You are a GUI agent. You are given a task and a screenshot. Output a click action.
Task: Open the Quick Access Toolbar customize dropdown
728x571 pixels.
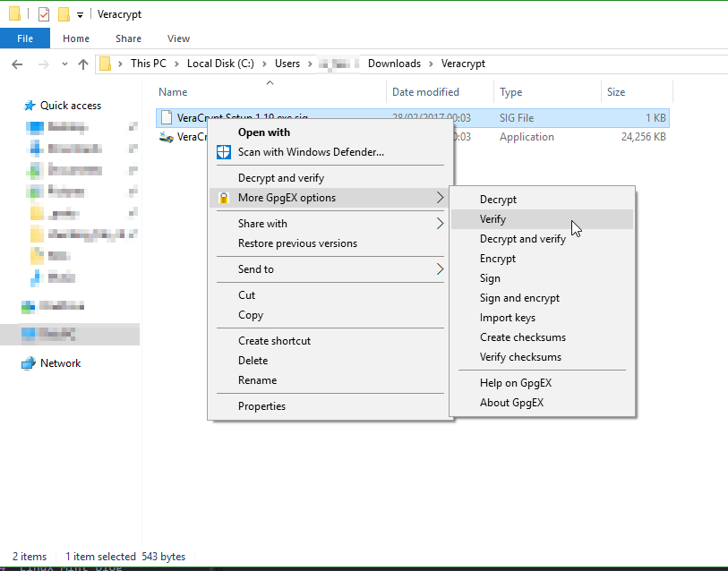click(x=80, y=15)
